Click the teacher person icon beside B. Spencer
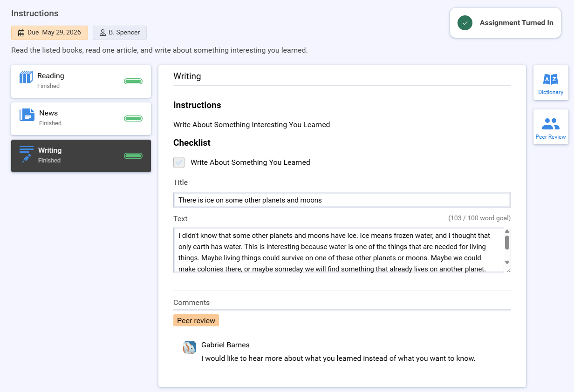 point(102,33)
